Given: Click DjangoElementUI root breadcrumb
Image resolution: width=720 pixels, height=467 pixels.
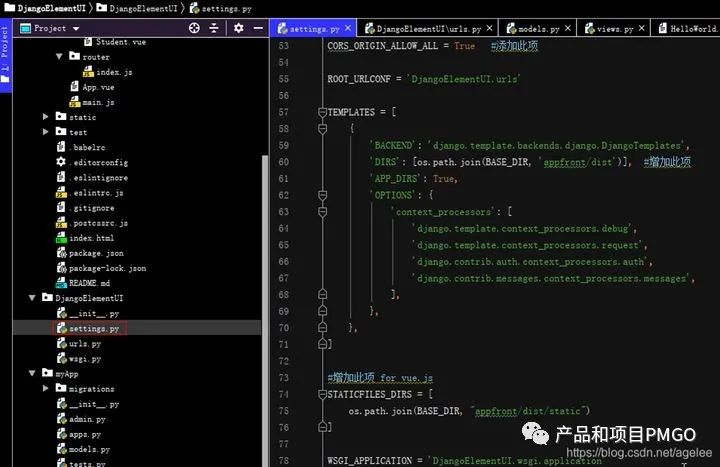Looking at the screenshot, I should click(45, 8).
